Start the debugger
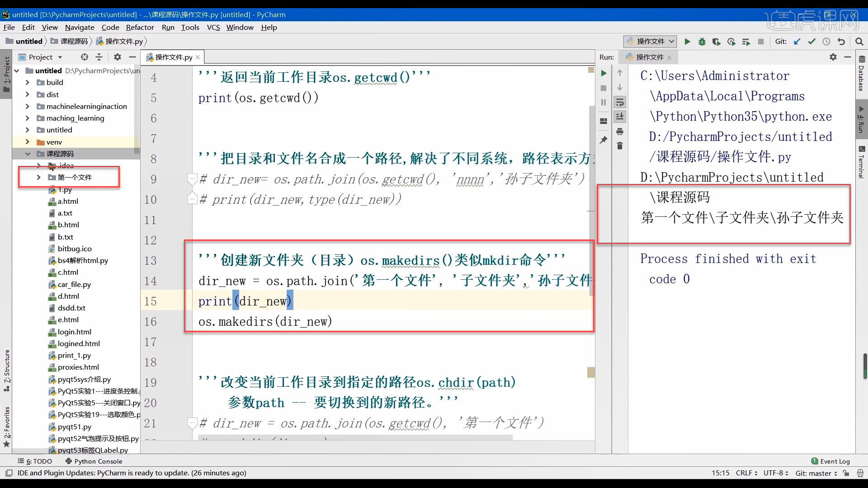 [702, 42]
